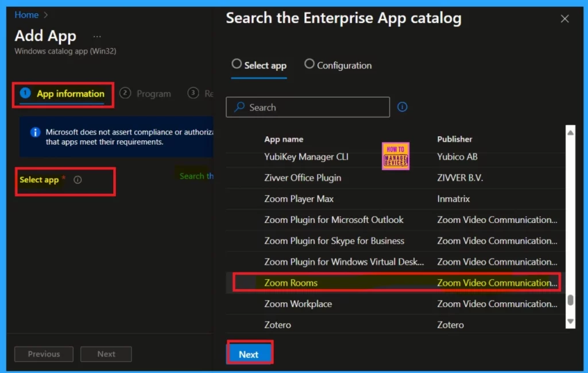The image size is (588, 373).
Task: Click the magnifier icon in Search box
Action: (239, 107)
